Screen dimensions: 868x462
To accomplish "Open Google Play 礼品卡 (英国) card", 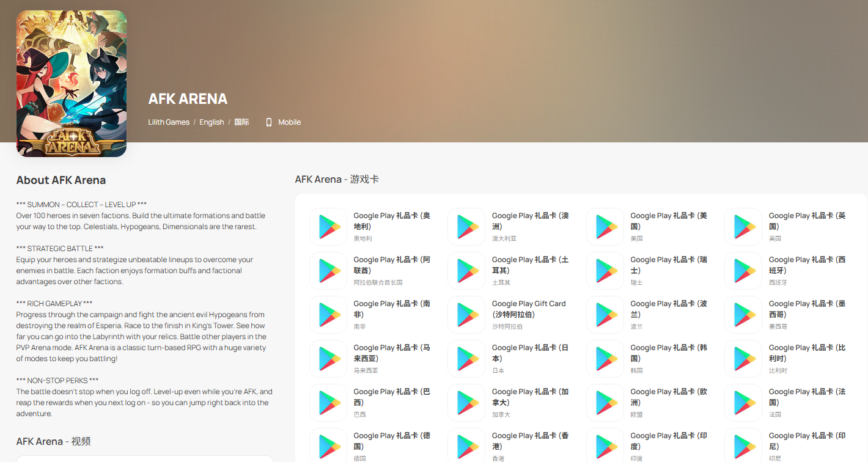I will 807,221.
